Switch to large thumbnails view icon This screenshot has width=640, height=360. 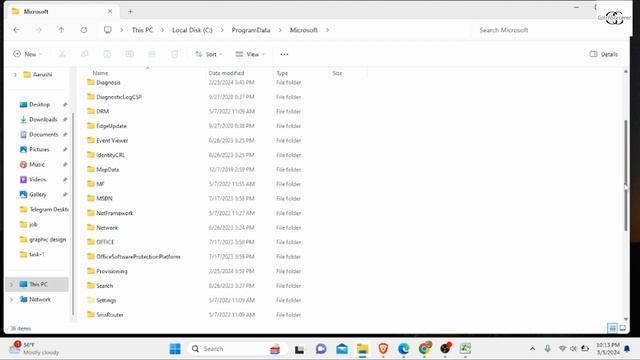point(622,328)
